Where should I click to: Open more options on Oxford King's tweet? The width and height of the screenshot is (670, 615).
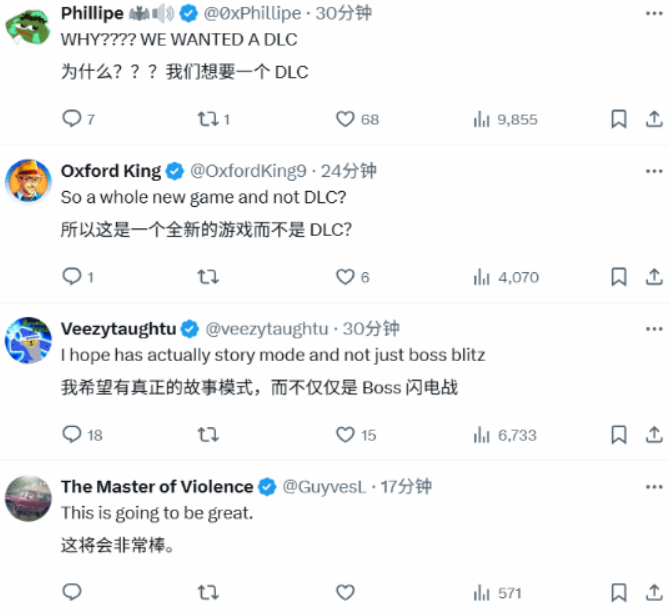tap(654, 171)
